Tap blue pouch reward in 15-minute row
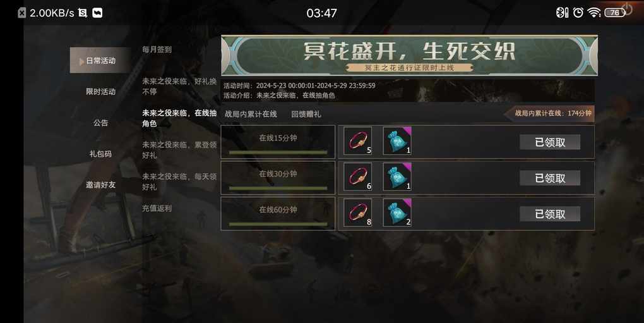 click(397, 141)
